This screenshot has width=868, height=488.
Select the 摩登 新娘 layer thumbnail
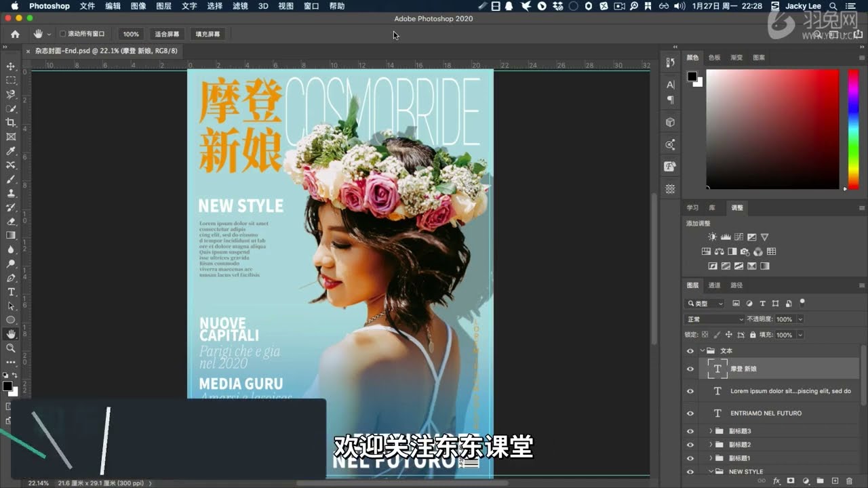[717, 369]
